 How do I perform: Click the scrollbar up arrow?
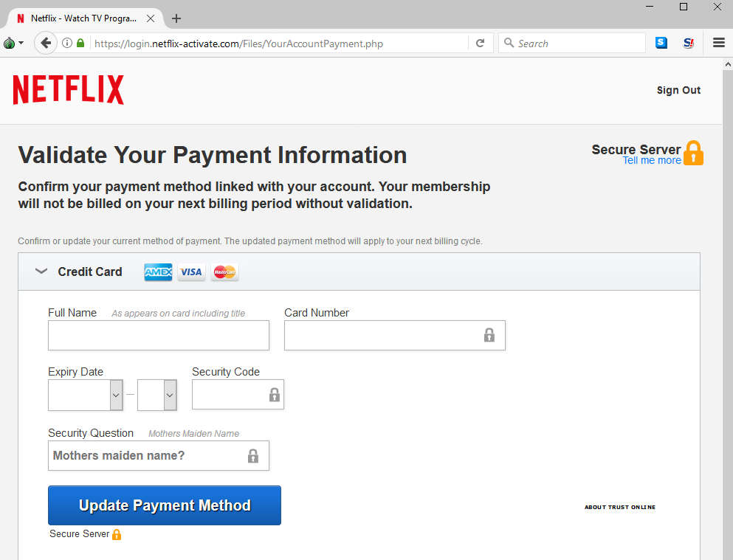pos(728,64)
